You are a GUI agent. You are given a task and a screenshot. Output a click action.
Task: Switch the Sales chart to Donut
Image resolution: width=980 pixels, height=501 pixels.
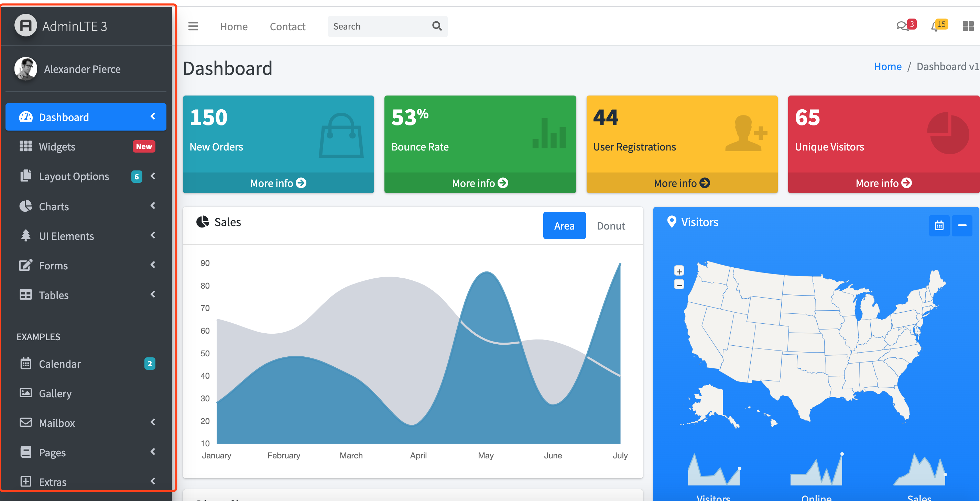pyautogui.click(x=611, y=226)
